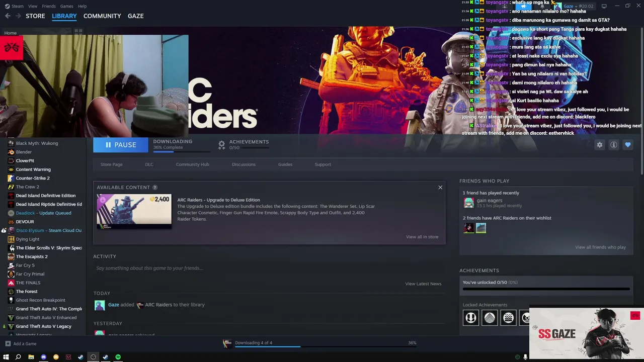Toggle ARC Raiders favorite heart icon
The width and height of the screenshot is (644, 362).
click(x=627, y=145)
